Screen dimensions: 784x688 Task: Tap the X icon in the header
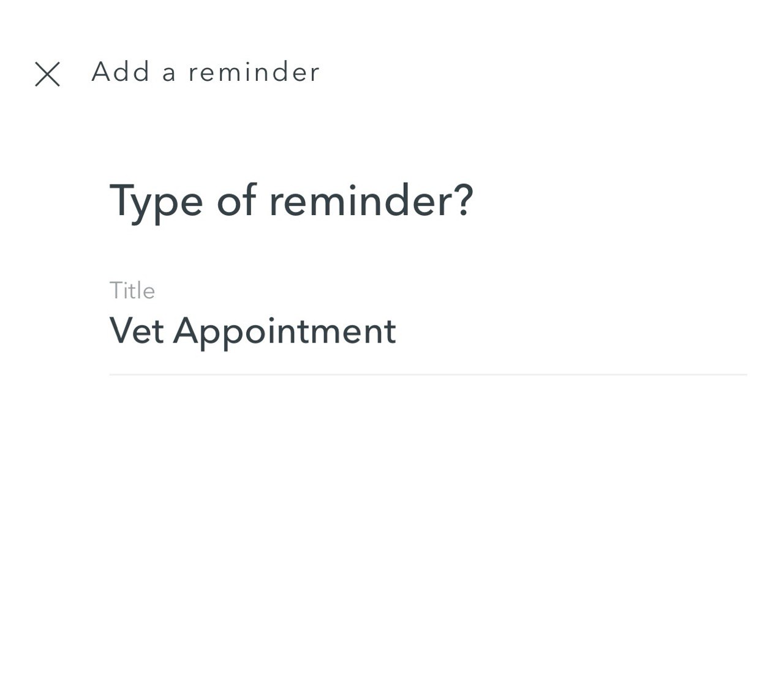pyautogui.click(x=47, y=74)
